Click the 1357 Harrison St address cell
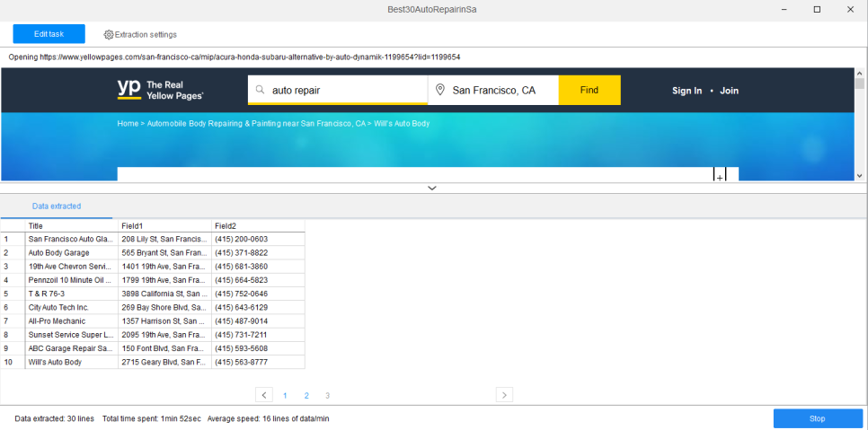 [164, 320]
